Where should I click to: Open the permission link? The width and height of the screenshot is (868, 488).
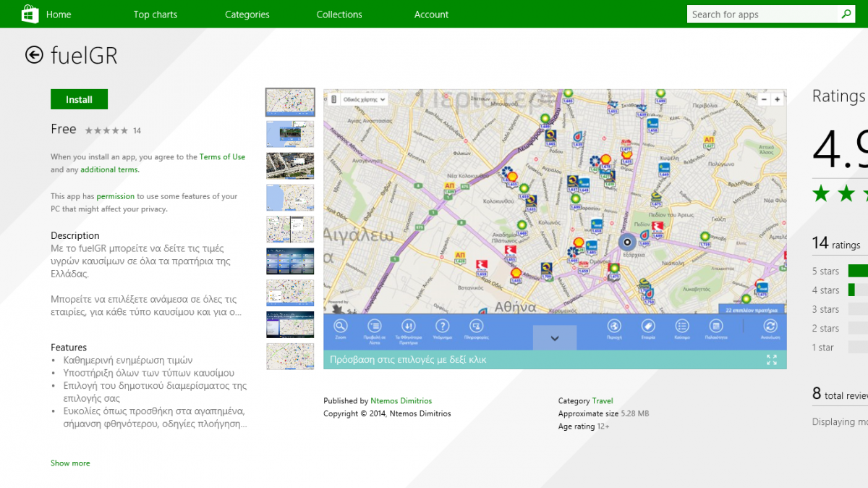click(x=116, y=196)
